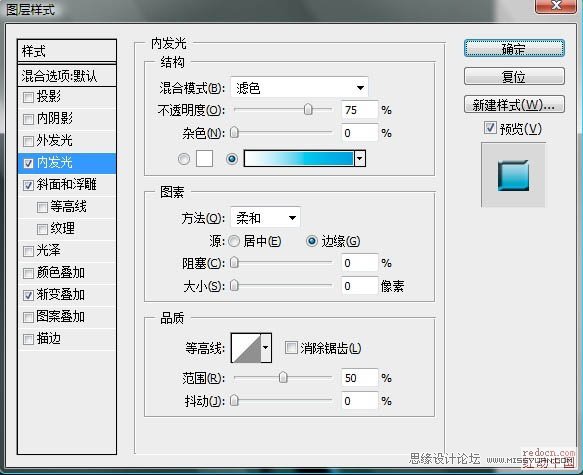The width and height of the screenshot is (583, 475).
Task: Enable the 外发光 checkbox
Action: pos(28,141)
